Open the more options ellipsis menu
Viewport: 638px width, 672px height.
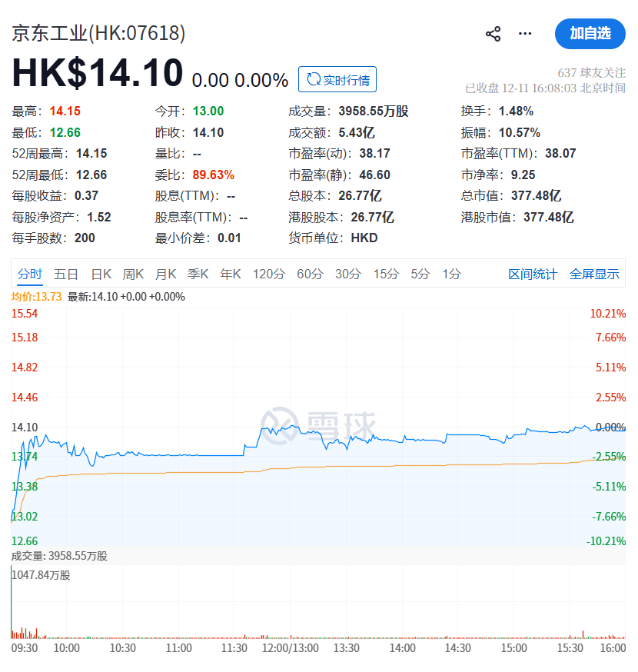[x=525, y=34]
